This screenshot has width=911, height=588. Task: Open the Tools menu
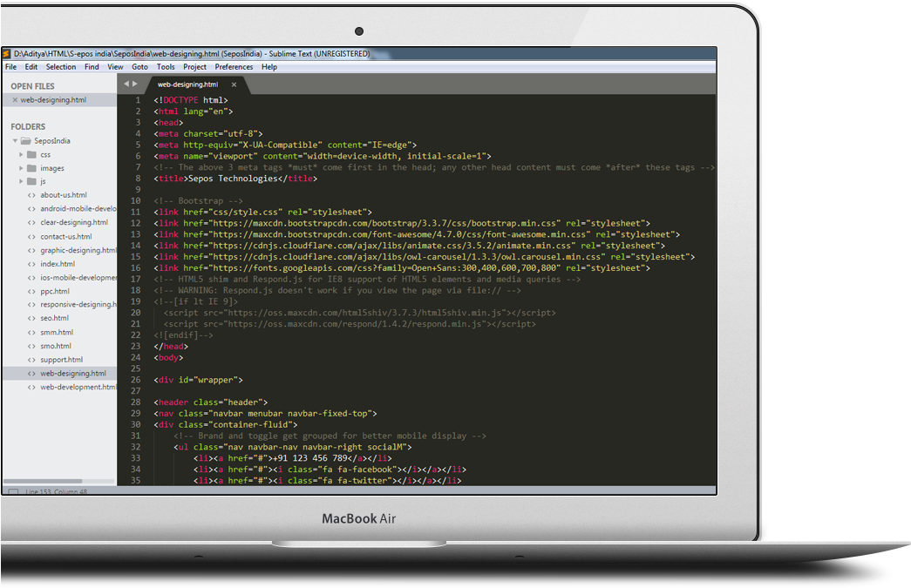[x=166, y=67]
